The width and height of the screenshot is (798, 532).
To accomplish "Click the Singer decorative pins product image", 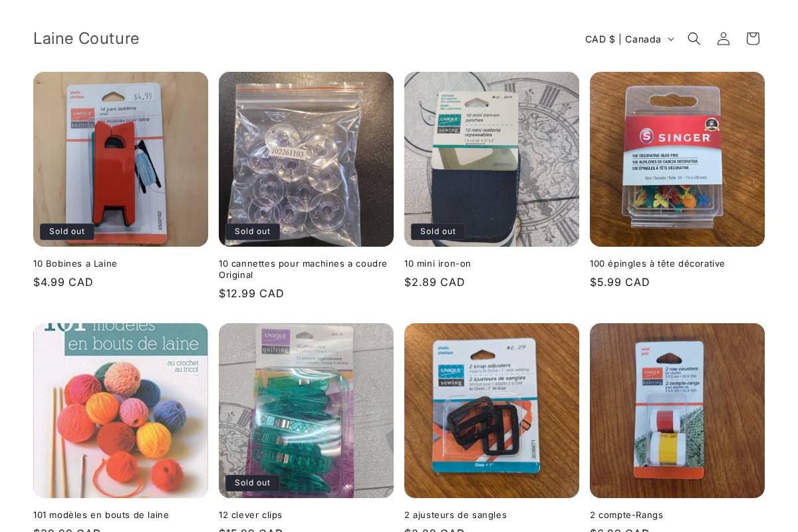I will pyautogui.click(x=677, y=159).
